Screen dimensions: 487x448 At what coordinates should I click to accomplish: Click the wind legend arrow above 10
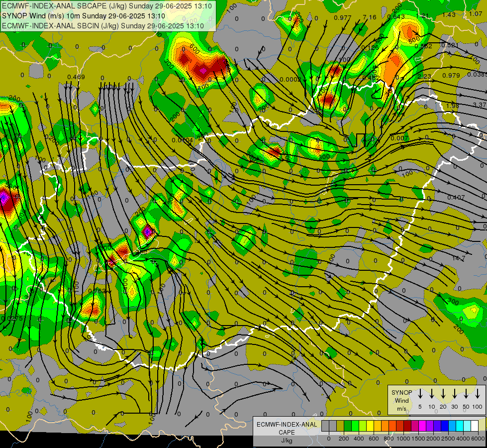coord(432,394)
